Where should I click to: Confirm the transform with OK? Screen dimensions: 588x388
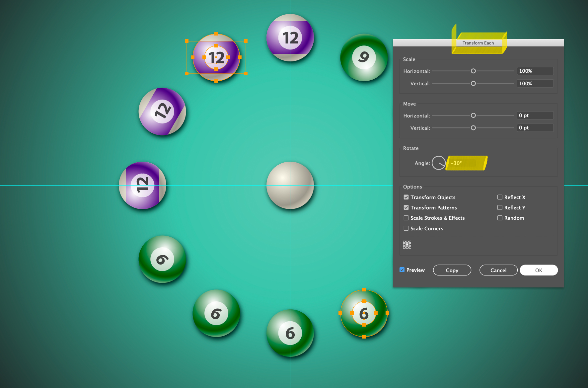click(x=539, y=270)
